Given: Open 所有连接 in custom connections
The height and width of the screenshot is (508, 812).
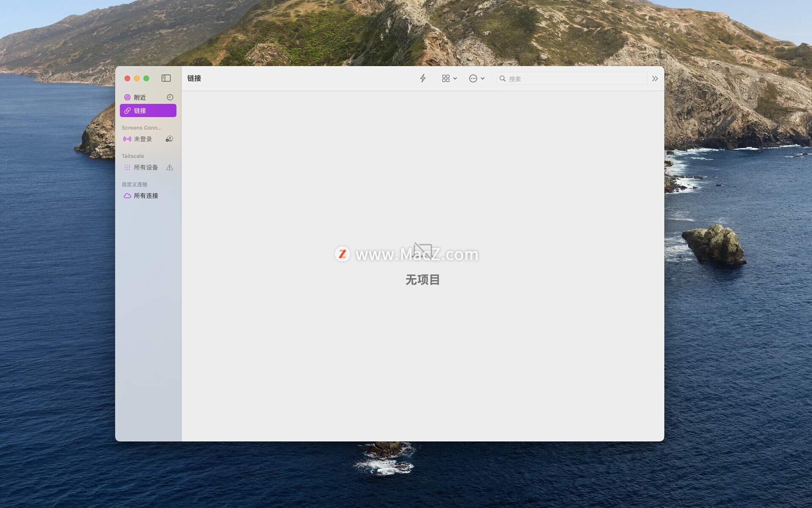Looking at the screenshot, I should (145, 196).
